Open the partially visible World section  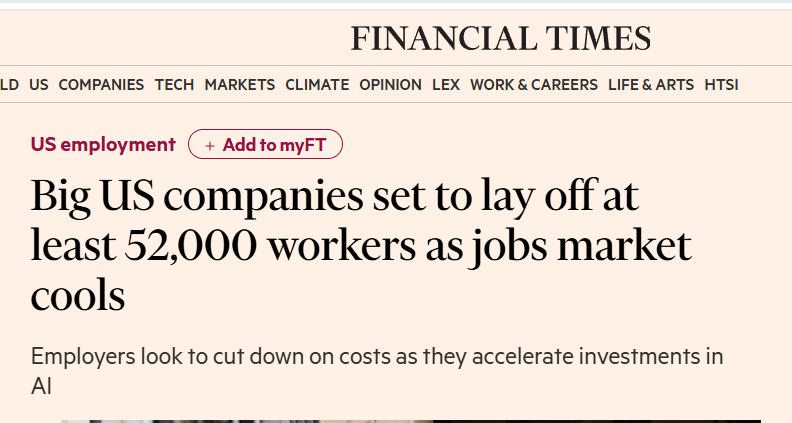coord(9,85)
